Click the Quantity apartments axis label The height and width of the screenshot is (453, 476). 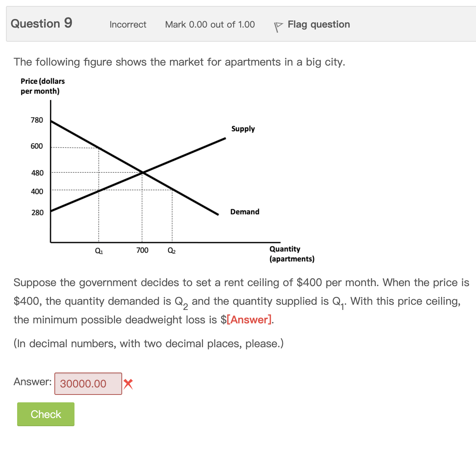(292, 254)
